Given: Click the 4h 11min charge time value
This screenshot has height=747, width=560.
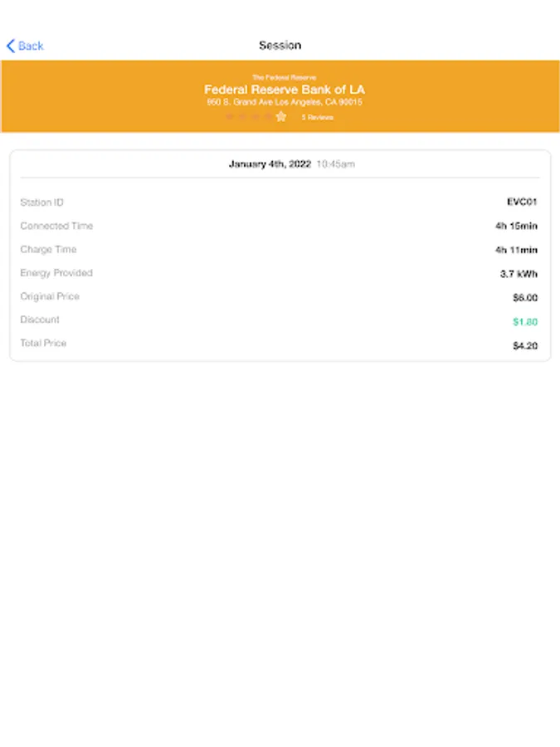Looking at the screenshot, I should pos(516,250).
